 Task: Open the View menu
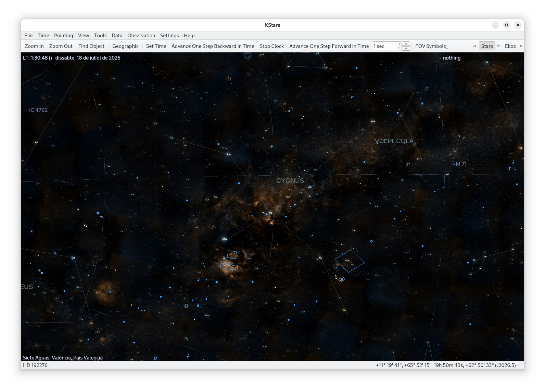84,36
